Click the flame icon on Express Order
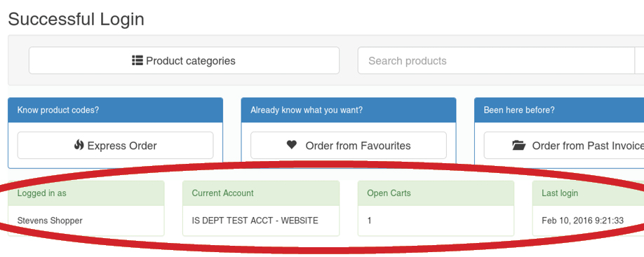644x257 pixels. [79, 145]
